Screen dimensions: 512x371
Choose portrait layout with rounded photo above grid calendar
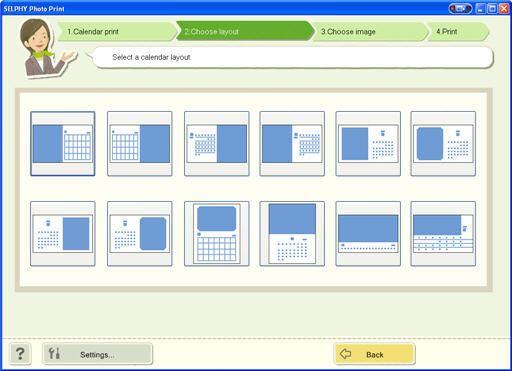point(217,234)
